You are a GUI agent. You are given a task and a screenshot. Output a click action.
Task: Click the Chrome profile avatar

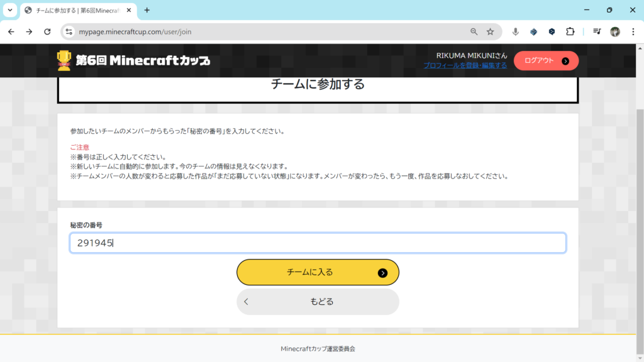[615, 31]
